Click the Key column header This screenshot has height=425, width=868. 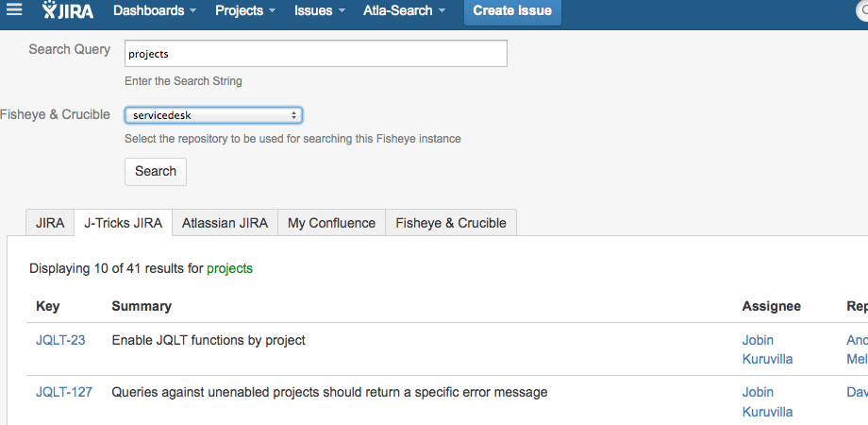(47, 306)
